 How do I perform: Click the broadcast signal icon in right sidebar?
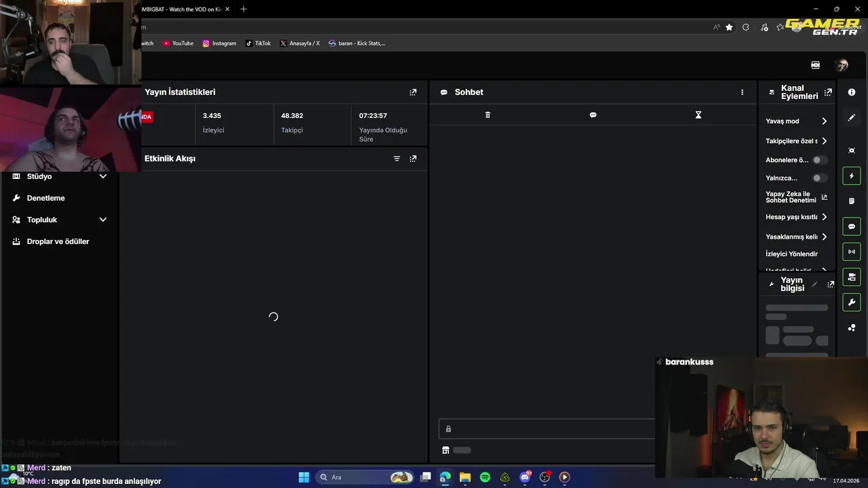coord(852,251)
